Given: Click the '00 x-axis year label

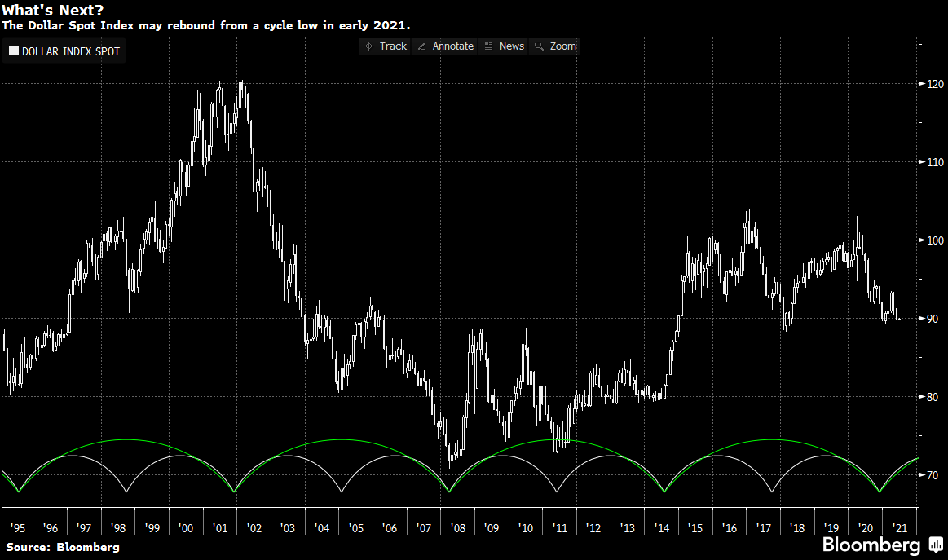Looking at the screenshot, I should pos(186,528).
